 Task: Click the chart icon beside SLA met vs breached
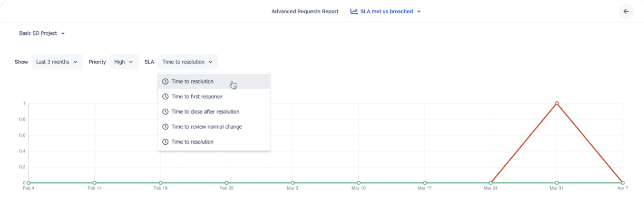[354, 11]
